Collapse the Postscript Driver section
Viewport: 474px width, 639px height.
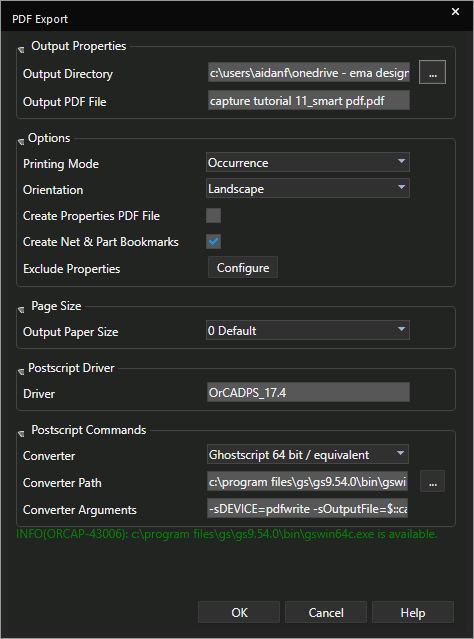pyautogui.click(x=21, y=372)
